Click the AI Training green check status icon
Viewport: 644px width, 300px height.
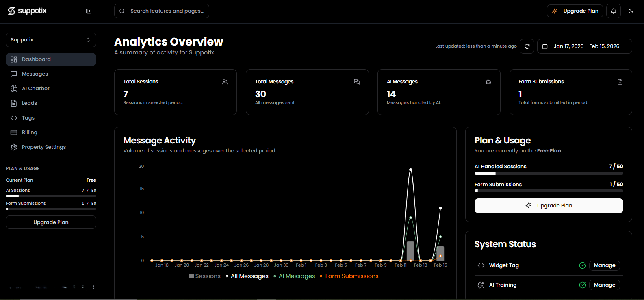583,285
